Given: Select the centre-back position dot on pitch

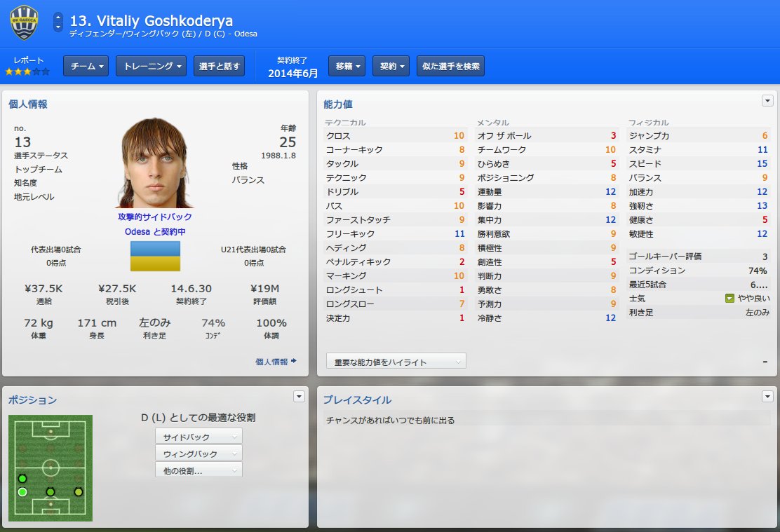Looking at the screenshot, I should pyautogui.click(x=51, y=492).
